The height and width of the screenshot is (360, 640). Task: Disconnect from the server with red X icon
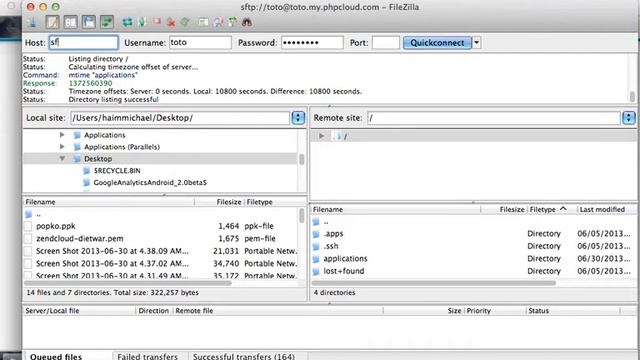point(171,22)
